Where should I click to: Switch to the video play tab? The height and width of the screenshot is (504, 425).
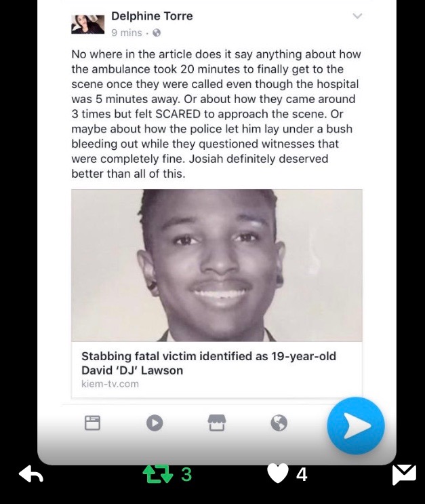(155, 423)
